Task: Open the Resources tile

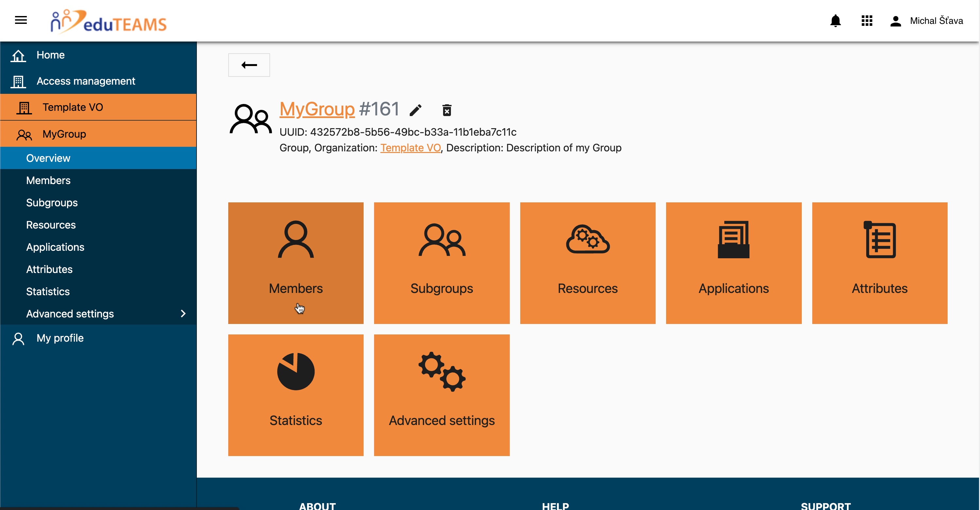Action: 587,263
